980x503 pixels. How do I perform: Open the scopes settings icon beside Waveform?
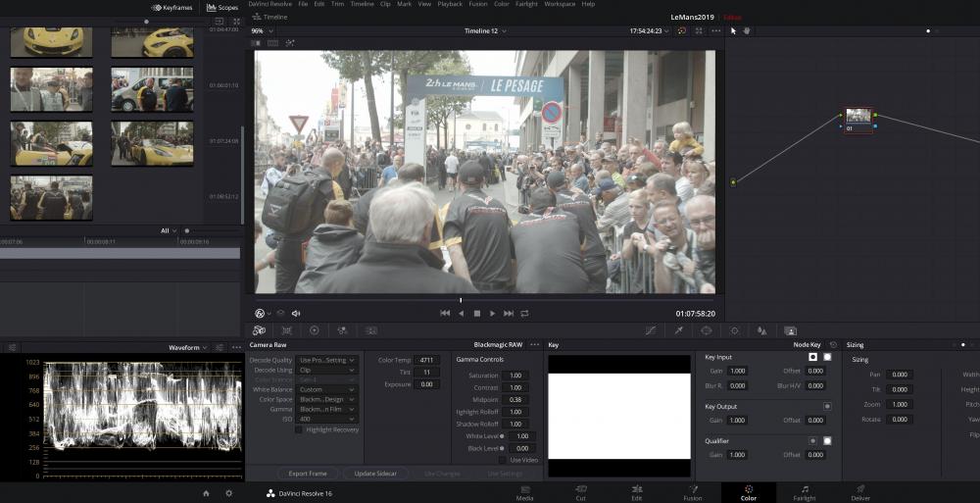220,347
